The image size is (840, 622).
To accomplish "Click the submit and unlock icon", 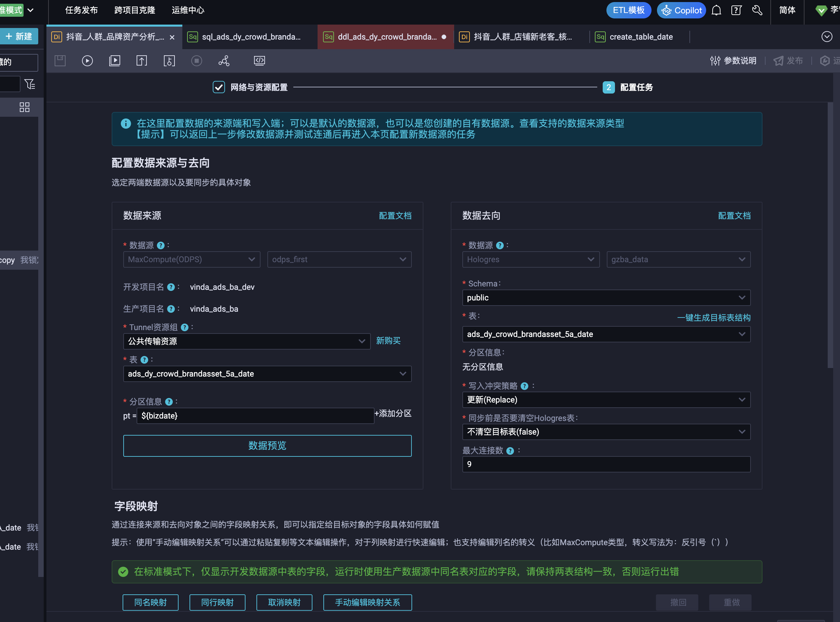I will pos(169,61).
